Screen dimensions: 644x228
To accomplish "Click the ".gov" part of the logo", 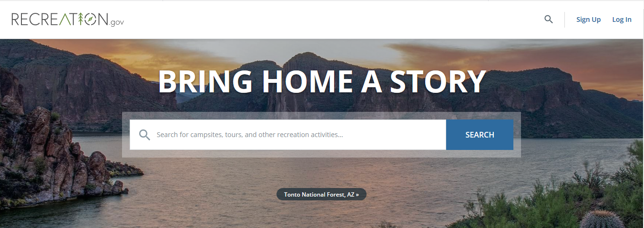I will click(117, 22).
